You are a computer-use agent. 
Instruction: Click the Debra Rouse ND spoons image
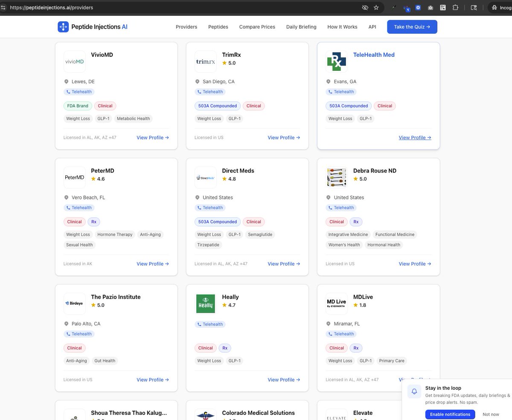pos(337,178)
